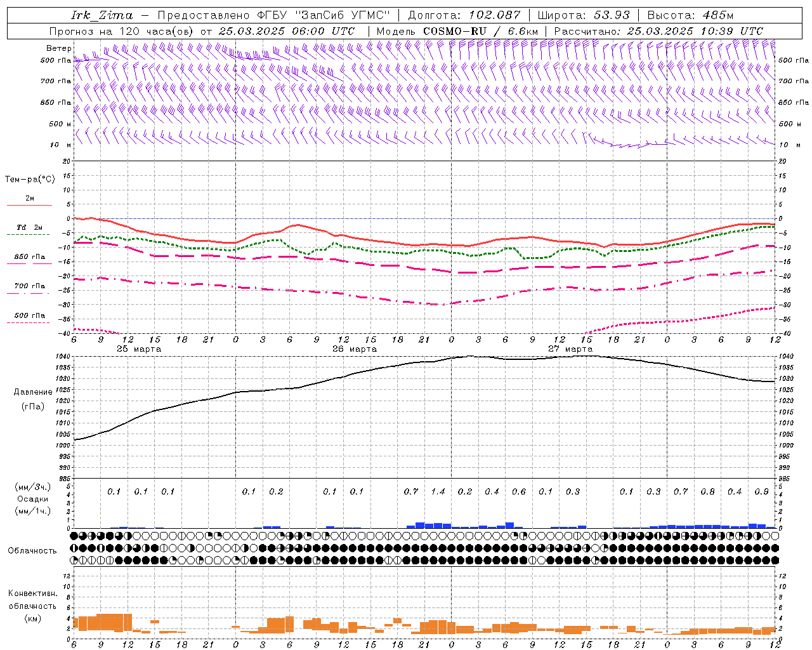This screenshot has width=812, height=650.
Task: Select the provider text ФГБУ "ЗапСиб УГМС"
Action: (x=324, y=15)
